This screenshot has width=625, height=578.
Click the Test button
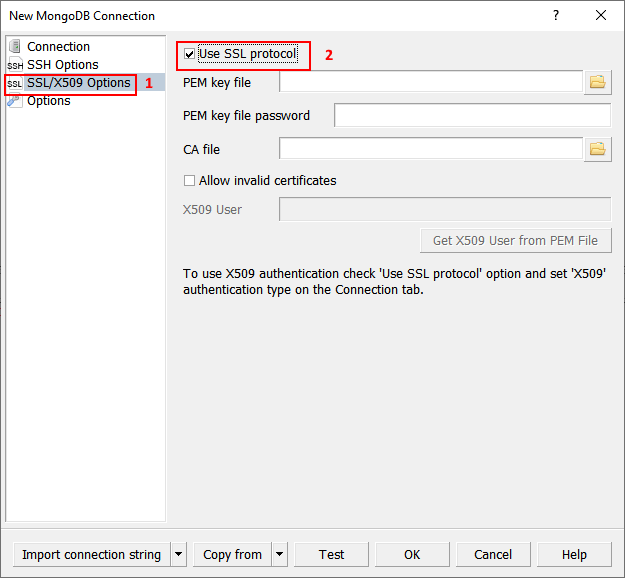331,554
